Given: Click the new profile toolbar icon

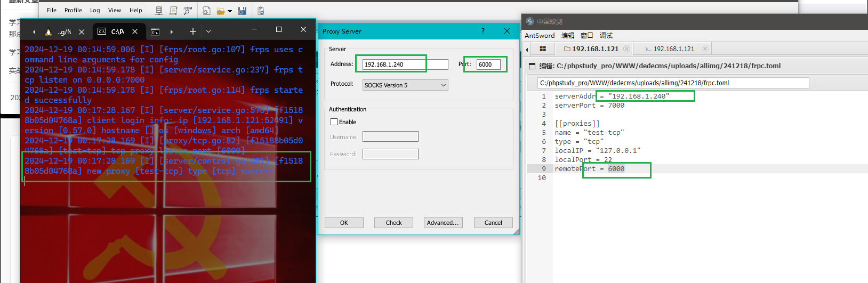Looking at the screenshot, I should point(207,11).
